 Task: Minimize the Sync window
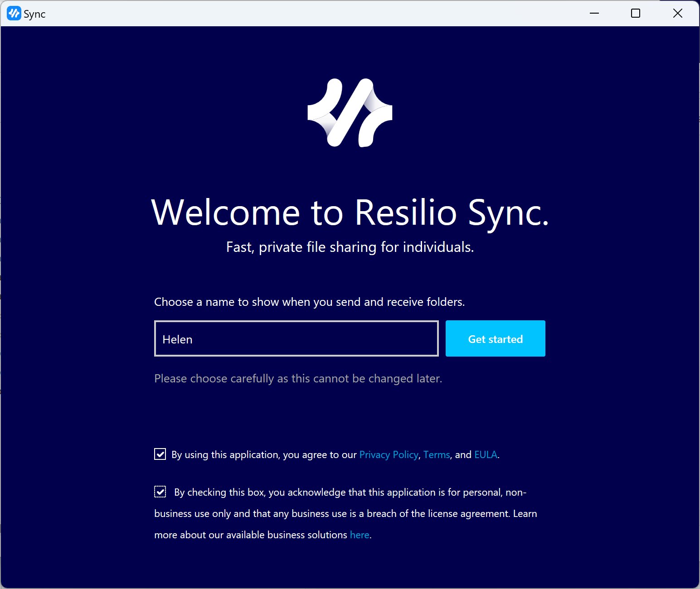594,13
